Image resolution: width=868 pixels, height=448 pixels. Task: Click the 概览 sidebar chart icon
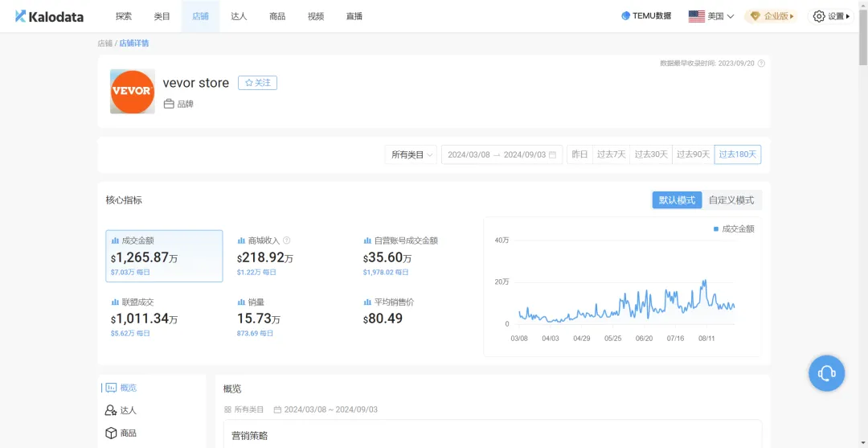click(111, 388)
